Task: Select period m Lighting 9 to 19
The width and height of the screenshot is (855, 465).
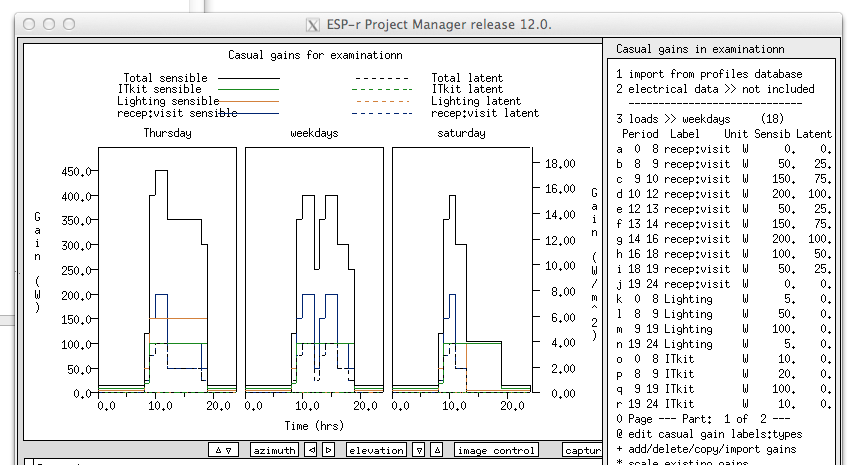Action: (724, 329)
